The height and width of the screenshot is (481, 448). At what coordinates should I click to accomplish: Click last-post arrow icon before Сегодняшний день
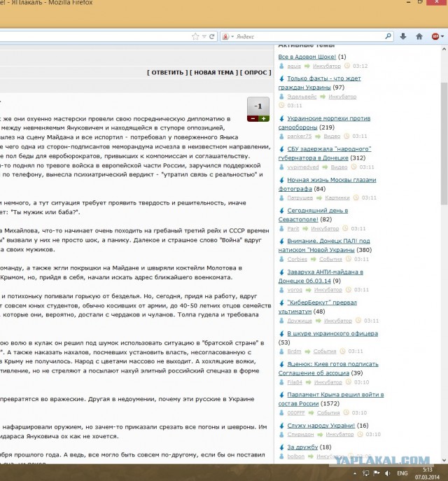click(x=281, y=211)
